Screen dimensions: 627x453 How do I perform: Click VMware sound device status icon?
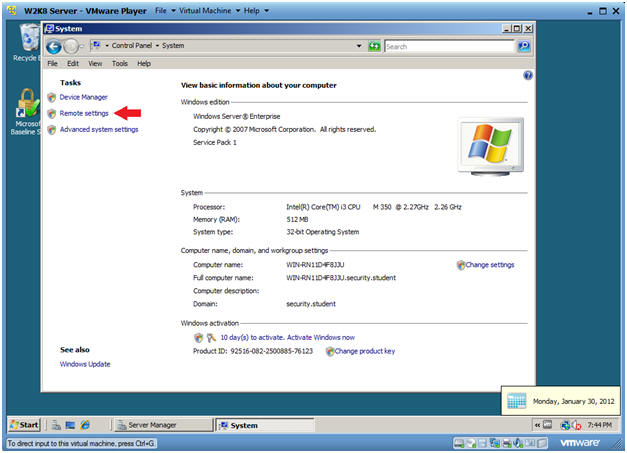point(518,443)
